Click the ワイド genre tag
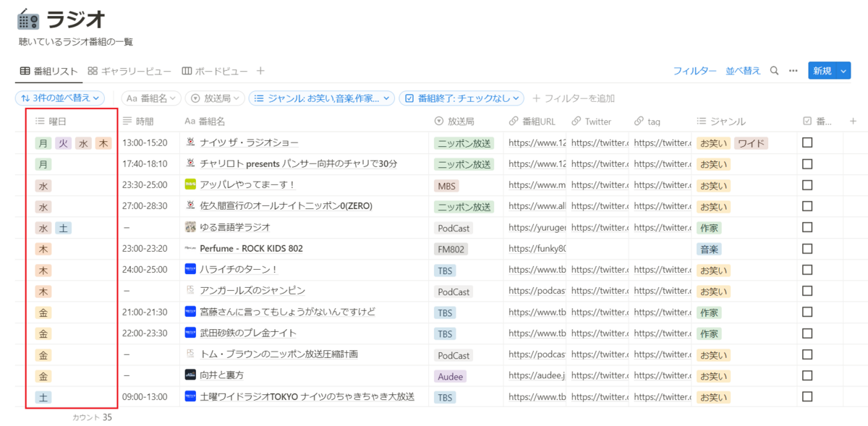This screenshot has width=868, height=426. coord(751,143)
